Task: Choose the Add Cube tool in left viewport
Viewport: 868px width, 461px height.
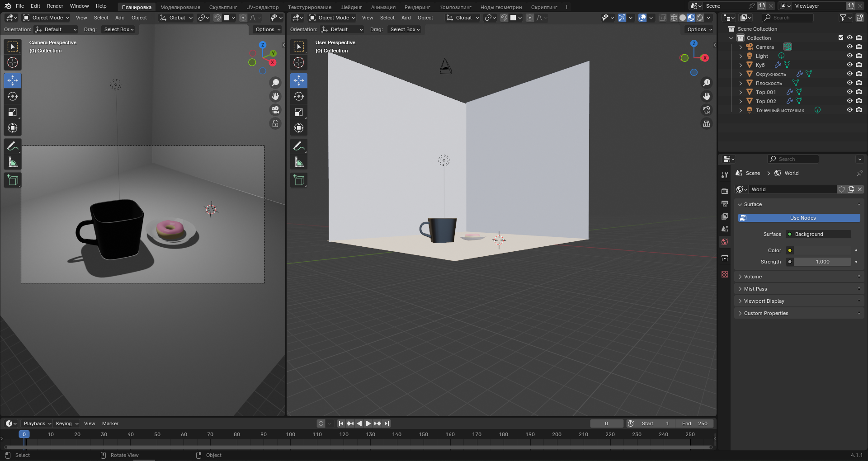Action: pyautogui.click(x=13, y=180)
